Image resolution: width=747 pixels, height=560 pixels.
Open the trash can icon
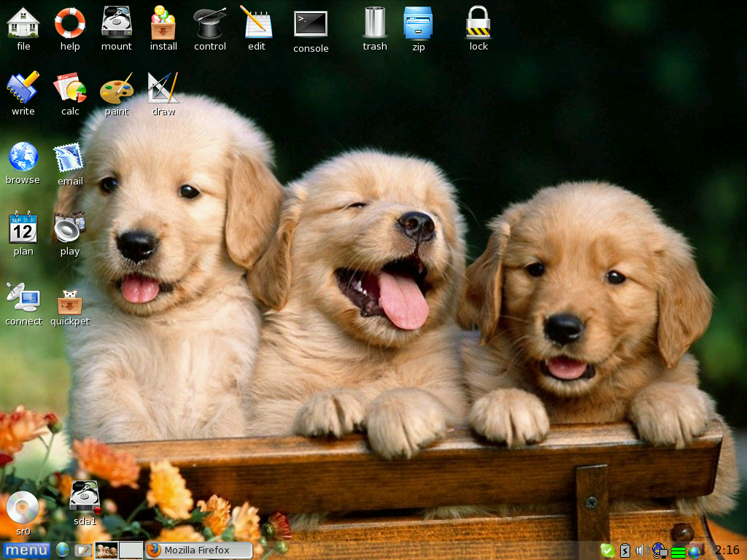(x=375, y=22)
